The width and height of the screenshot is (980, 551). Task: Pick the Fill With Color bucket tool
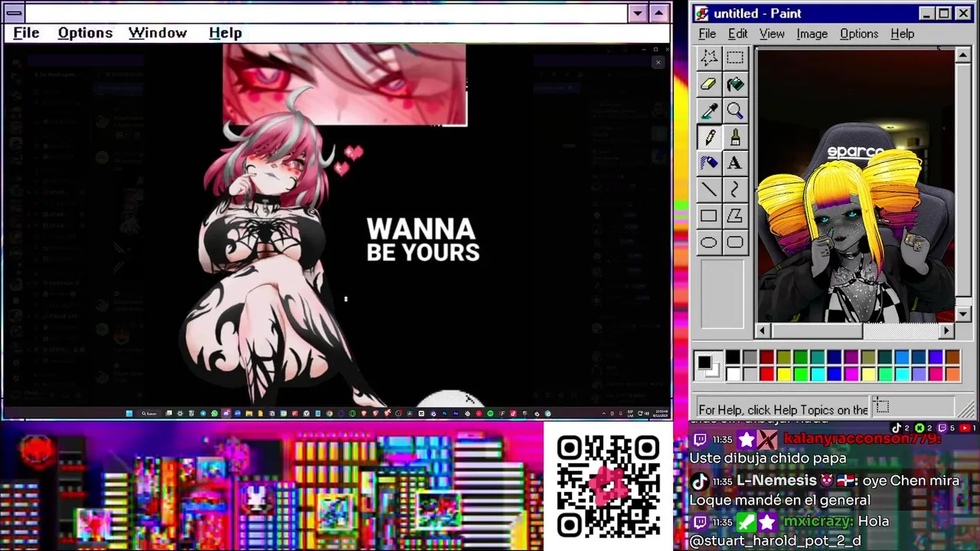pyautogui.click(x=735, y=85)
